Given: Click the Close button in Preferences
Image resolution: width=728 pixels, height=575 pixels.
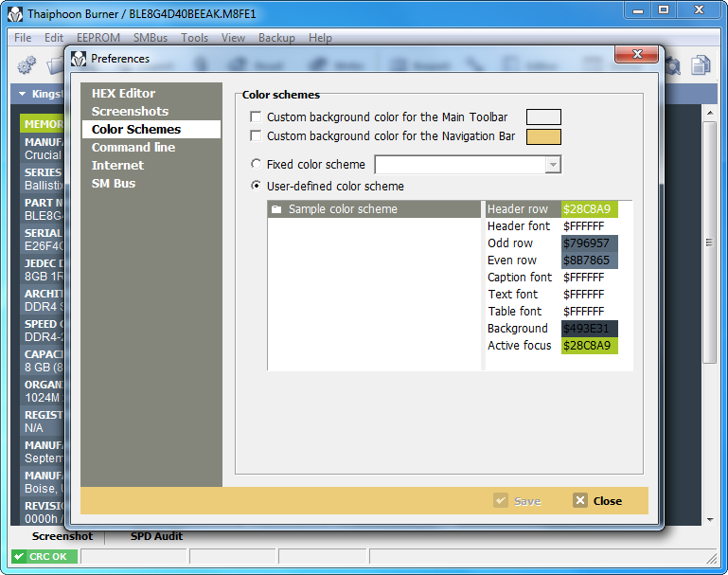Looking at the screenshot, I should tap(597, 501).
